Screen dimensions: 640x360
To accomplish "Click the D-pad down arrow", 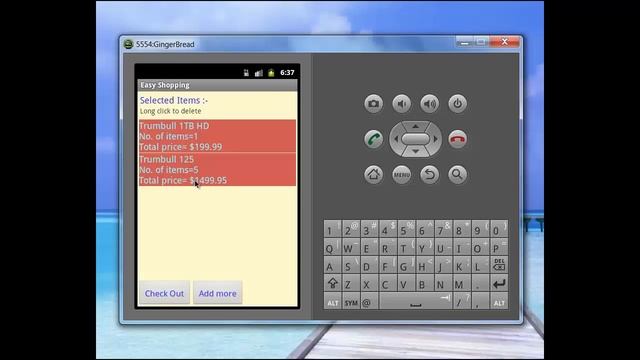I will coord(416,151).
